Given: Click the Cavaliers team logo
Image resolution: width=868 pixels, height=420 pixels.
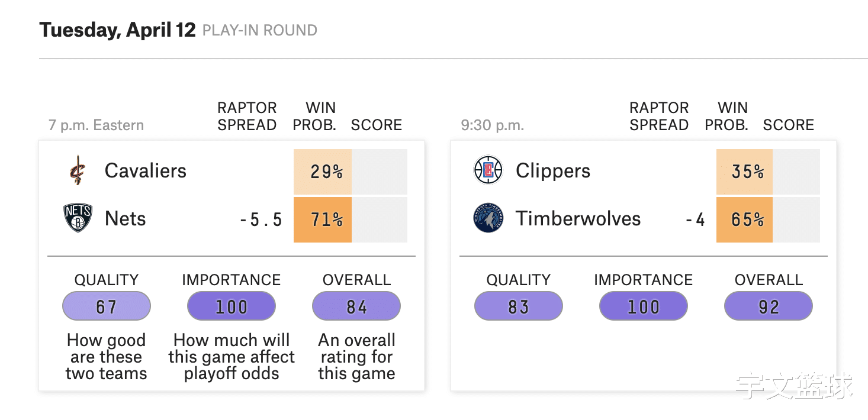Looking at the screenshot, I should pos(78,171).
